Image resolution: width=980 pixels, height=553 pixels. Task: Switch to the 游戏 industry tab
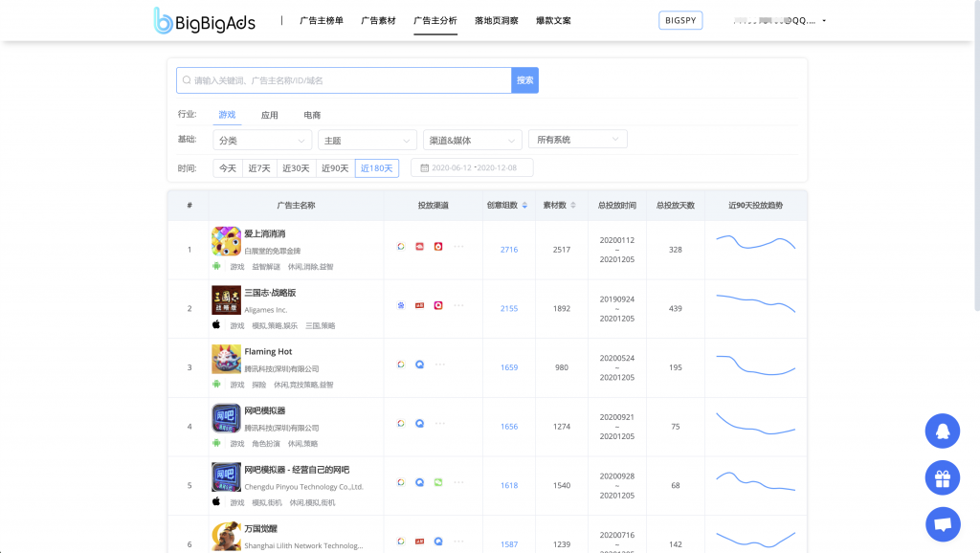[x=227, y=115]
